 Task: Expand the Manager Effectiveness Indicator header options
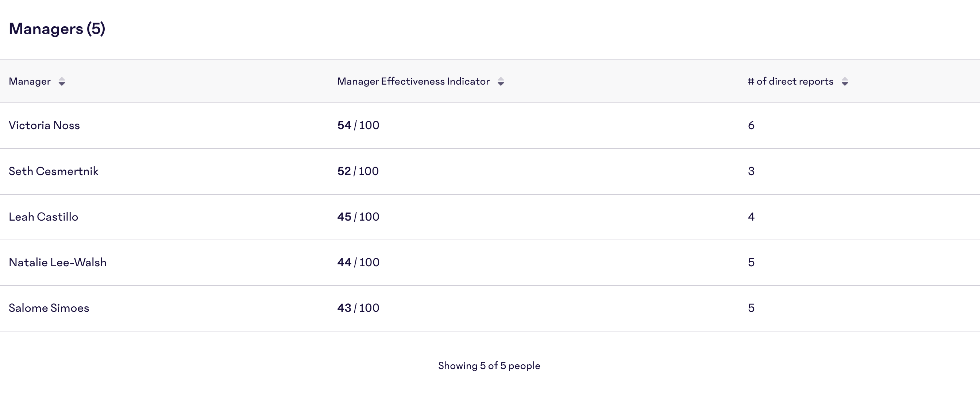click(501, 82)
